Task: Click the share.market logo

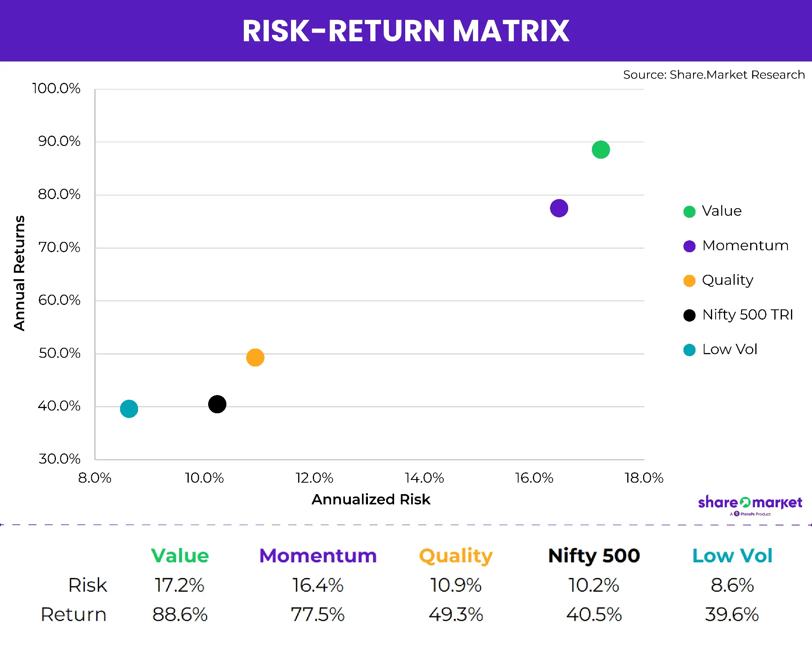Action: [750, 503]
